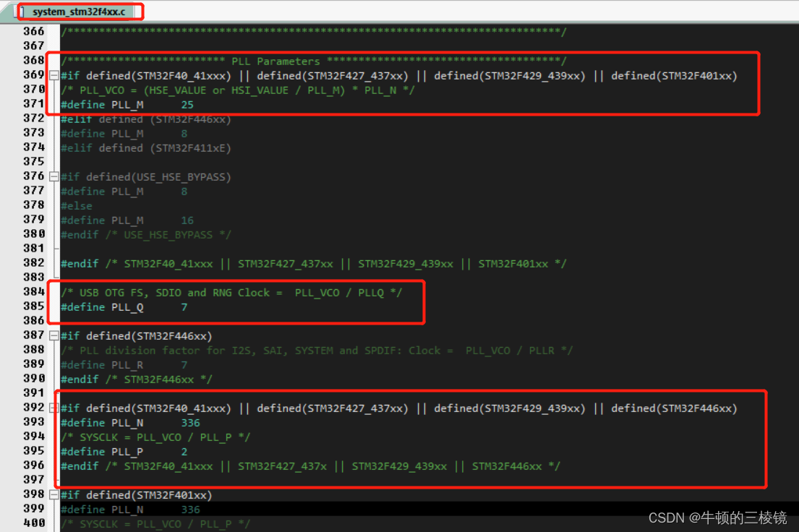Collapse the code fold at line 369
Viewport: 799px width, 532px height.
[54, 75]
